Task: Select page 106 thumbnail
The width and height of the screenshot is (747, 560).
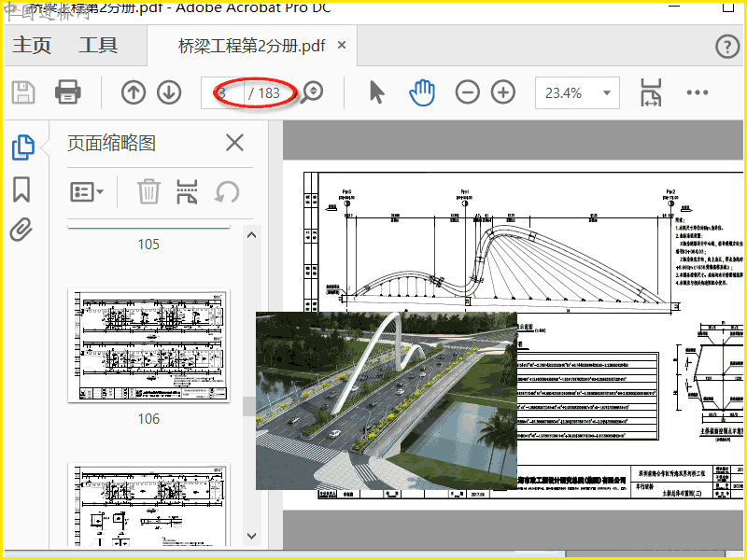Action: [148, 345]
